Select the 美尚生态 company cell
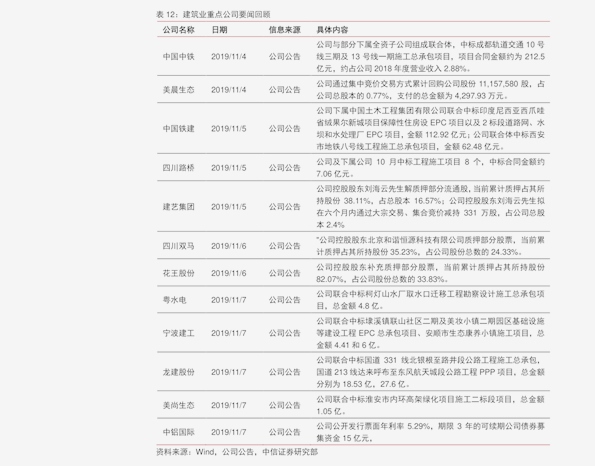The image size is (595, 466). click(178, 405)
